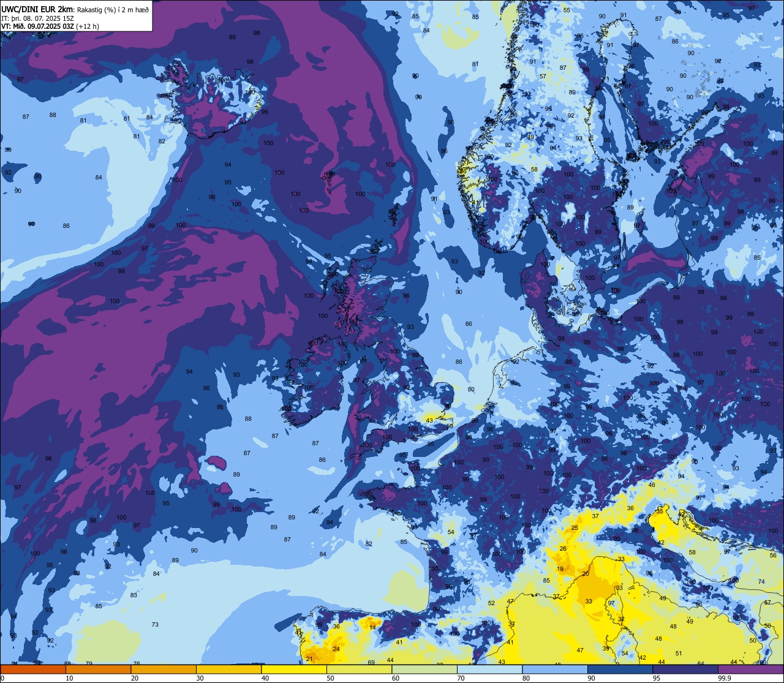784x683 pixels.
Task: Click the legend tick label '50'
Action: 330,677
